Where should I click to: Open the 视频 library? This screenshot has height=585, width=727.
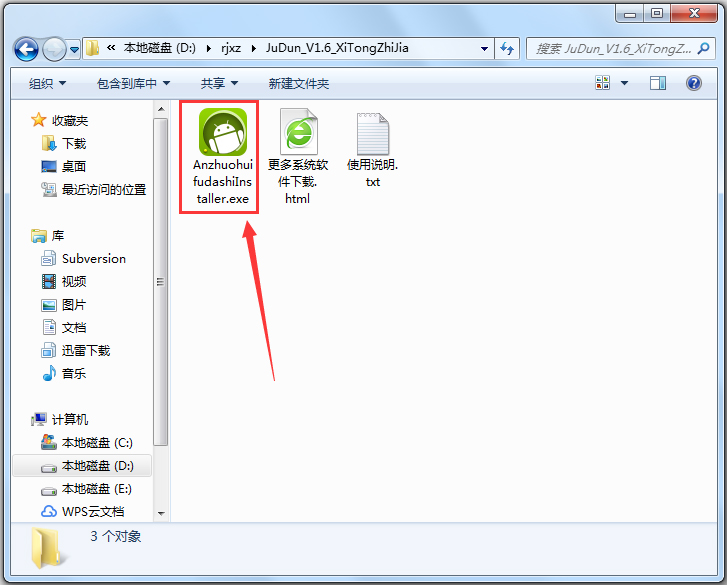(x=74, y=281)
